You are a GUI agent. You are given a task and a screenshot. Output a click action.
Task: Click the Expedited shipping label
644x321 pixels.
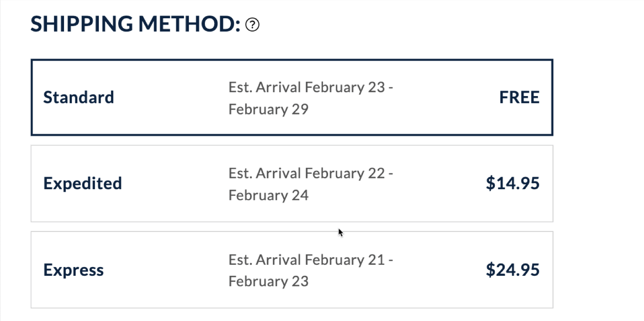pos(83,183)
